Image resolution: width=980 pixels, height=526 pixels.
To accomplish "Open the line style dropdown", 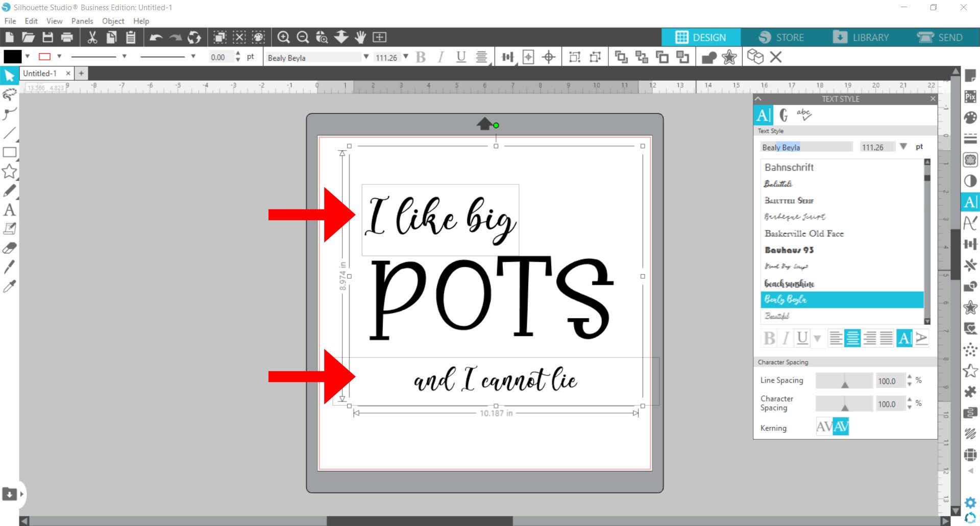I will (124, 57).
